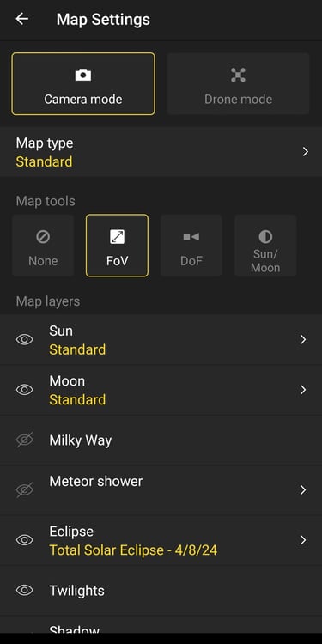Select the None map tool
This screenshot has width=322, height=644.
43,246
